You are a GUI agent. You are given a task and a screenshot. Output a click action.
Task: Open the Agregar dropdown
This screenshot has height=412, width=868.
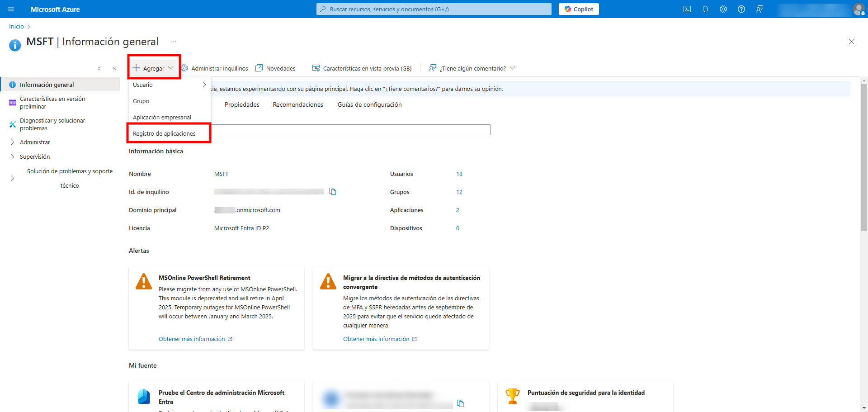click(153, 68)
